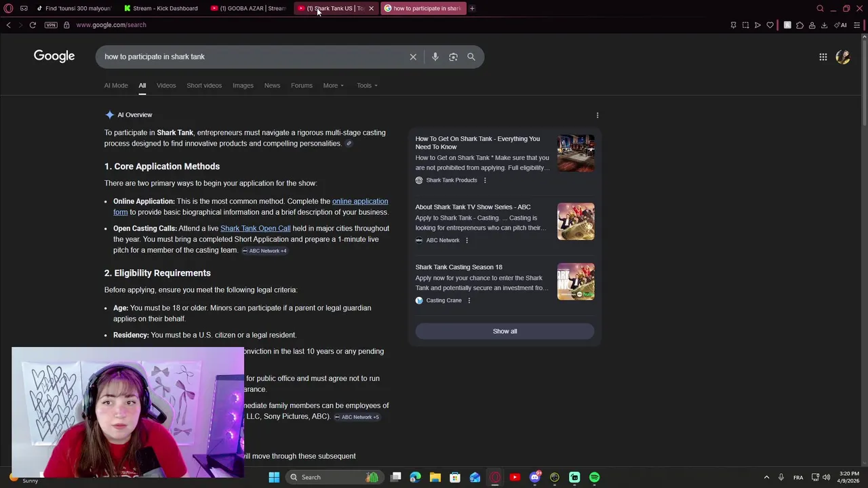Open the Opera main menu icon
Screen dimensions: 868x488
point(8,8)
